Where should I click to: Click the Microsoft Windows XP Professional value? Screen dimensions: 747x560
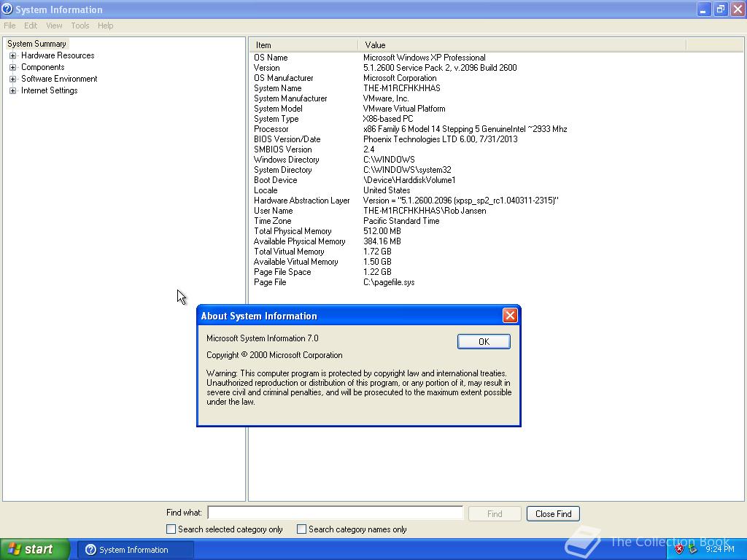pos(425,58)
